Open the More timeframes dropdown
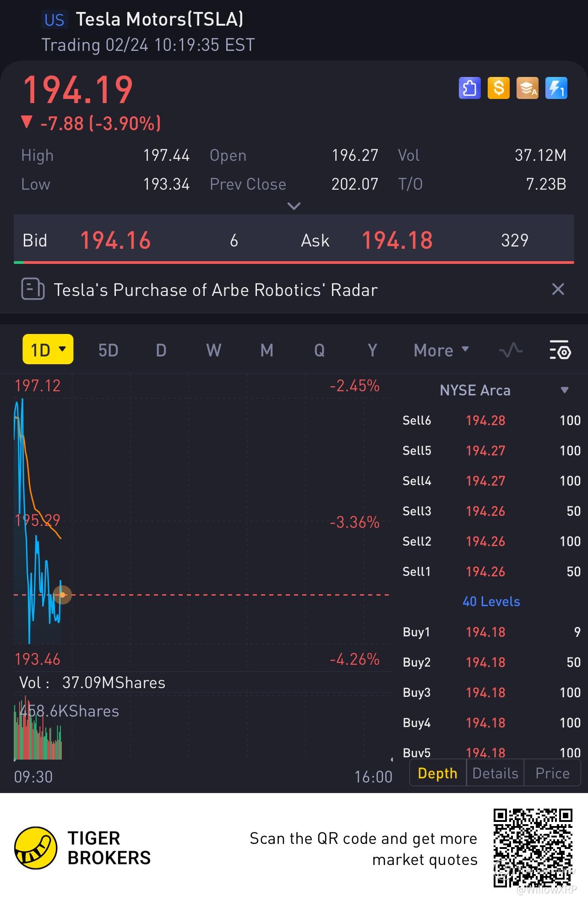 (x=441, y=350)
